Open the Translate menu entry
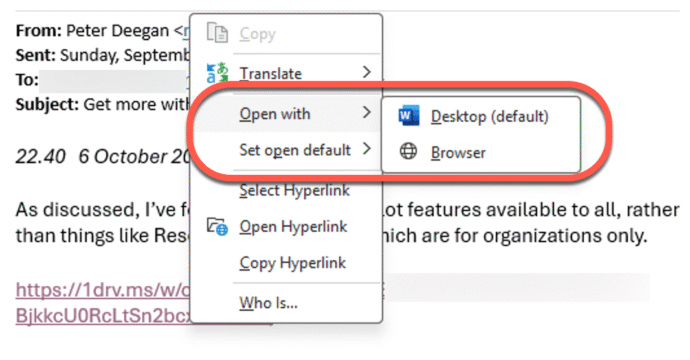690x360 pixels. pos(286,73)
